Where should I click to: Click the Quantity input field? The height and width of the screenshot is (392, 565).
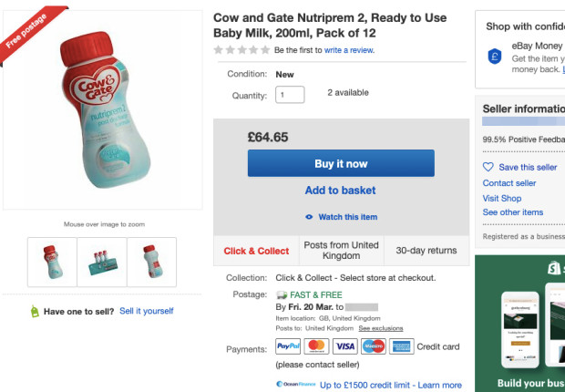click(290, 95)
